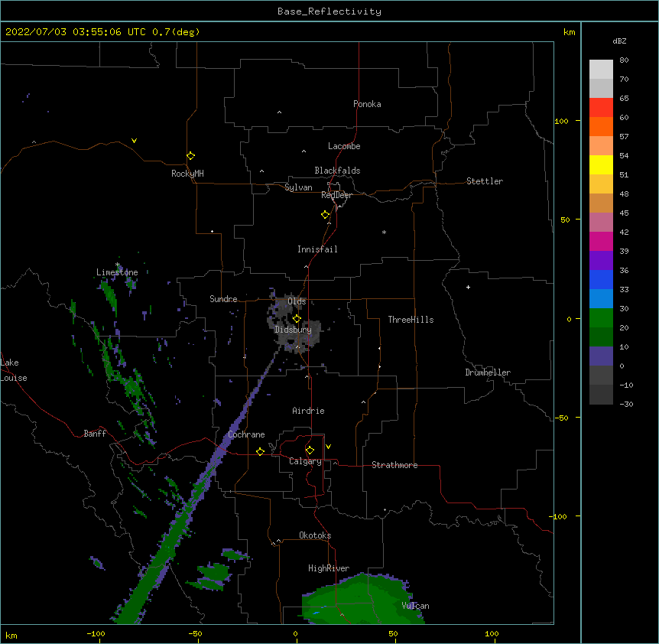Click the 57 value on dBZ legend

click(x=624, y=137)
